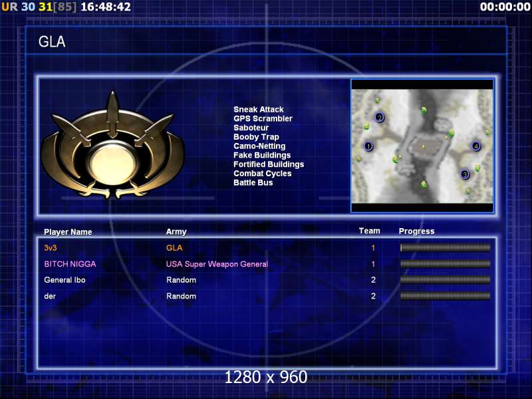532x399 pixels.
Task: Click start position marker 1 on map
Action: (x=368, y=146)
